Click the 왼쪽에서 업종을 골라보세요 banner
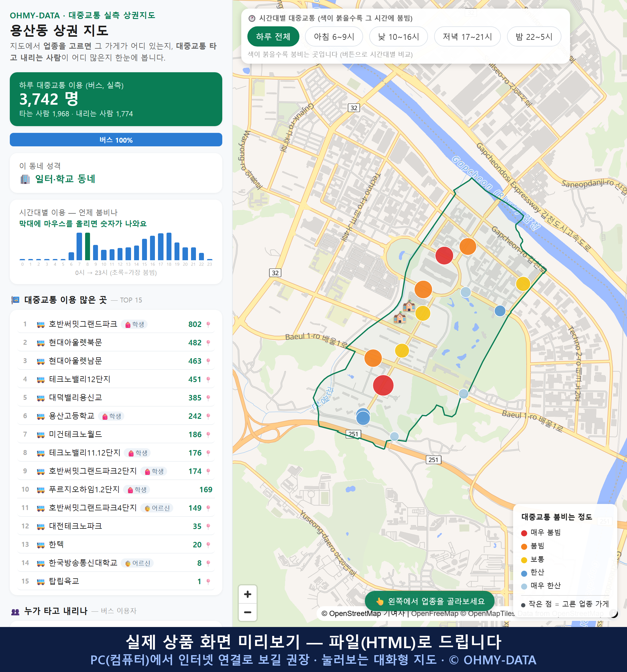Viewport: 627px width, 672px height. point(430,601)
